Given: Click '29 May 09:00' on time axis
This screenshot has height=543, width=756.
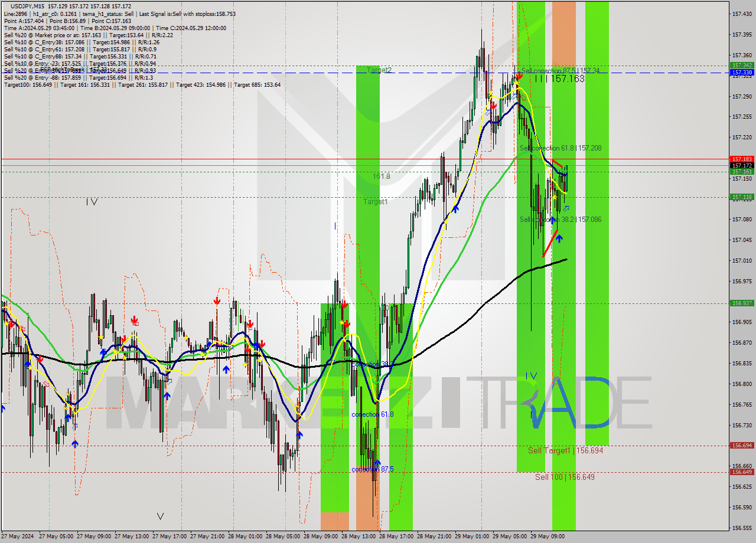Looking at the screenshot, I should [x=548, y=537].
